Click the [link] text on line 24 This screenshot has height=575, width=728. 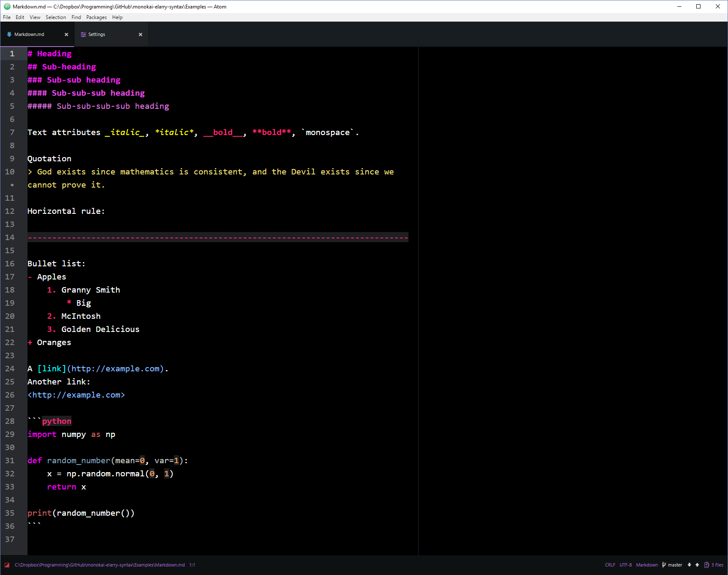coord(52,369)
